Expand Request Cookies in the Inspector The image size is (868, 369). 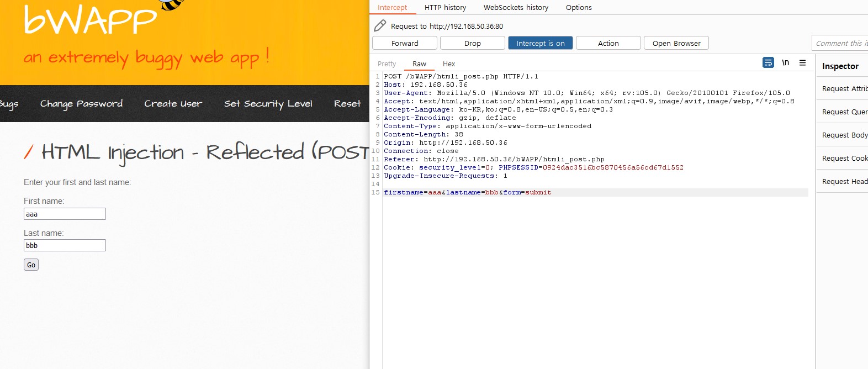(845, 158)
